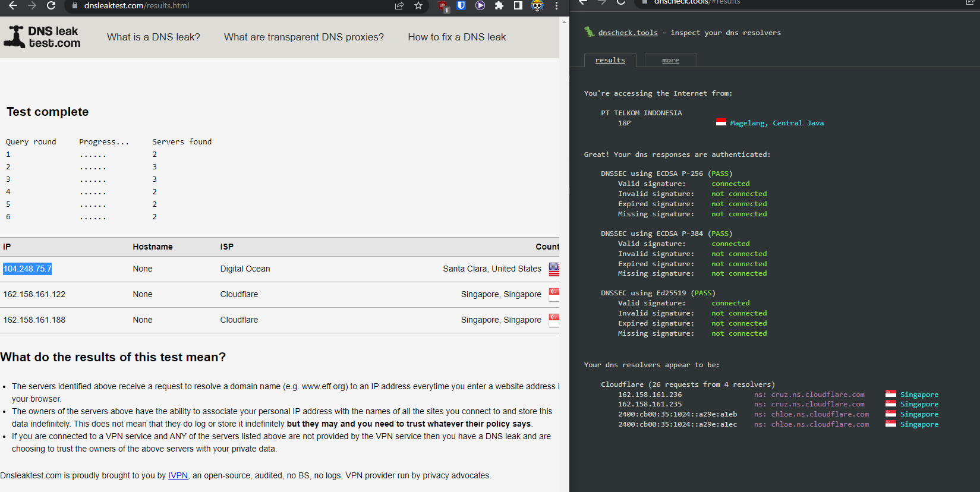Click resolver IP 2400:cb00:35:1024::a29e:a1eb
Image resolution: width=980 pixels, height=492 pixels.
coord(678,414)
